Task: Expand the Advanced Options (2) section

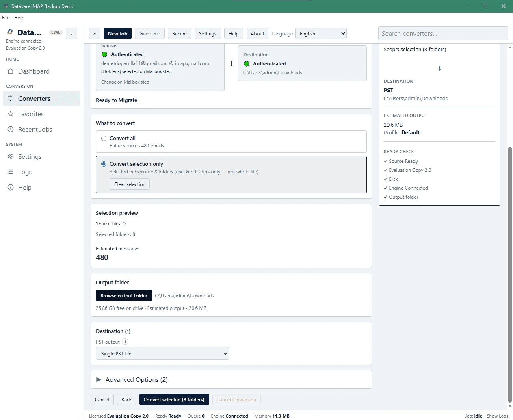Action: [231, 379]
